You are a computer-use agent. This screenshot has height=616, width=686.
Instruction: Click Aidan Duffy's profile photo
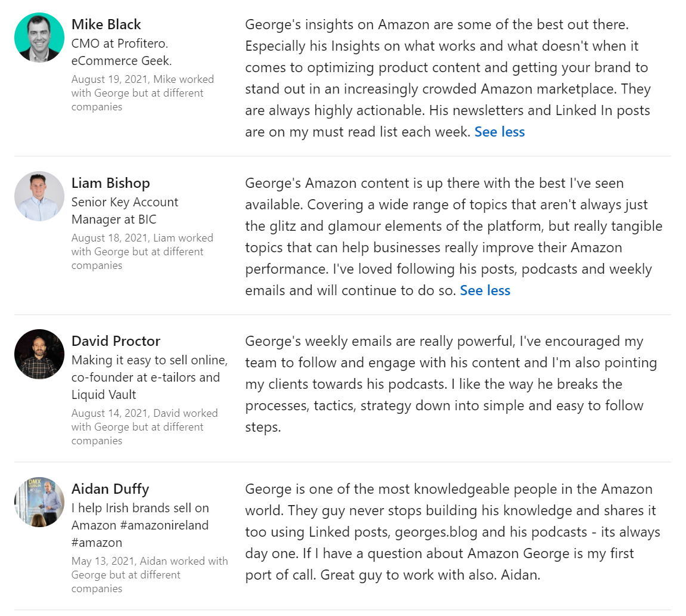[39, 502]
